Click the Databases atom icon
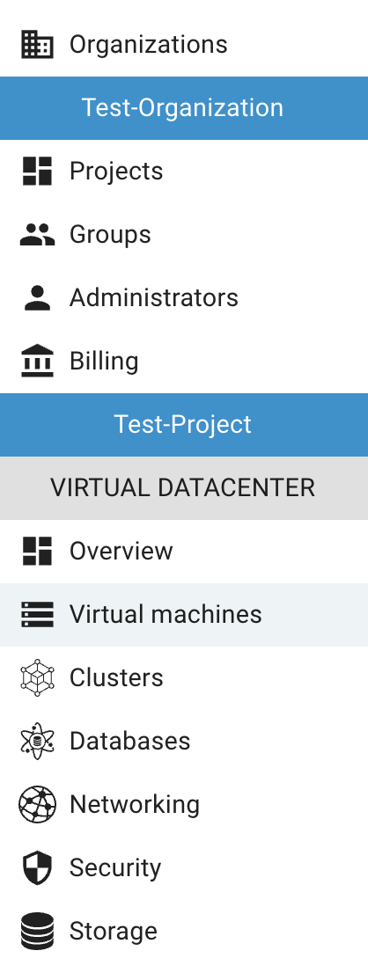 coord(37,741)
